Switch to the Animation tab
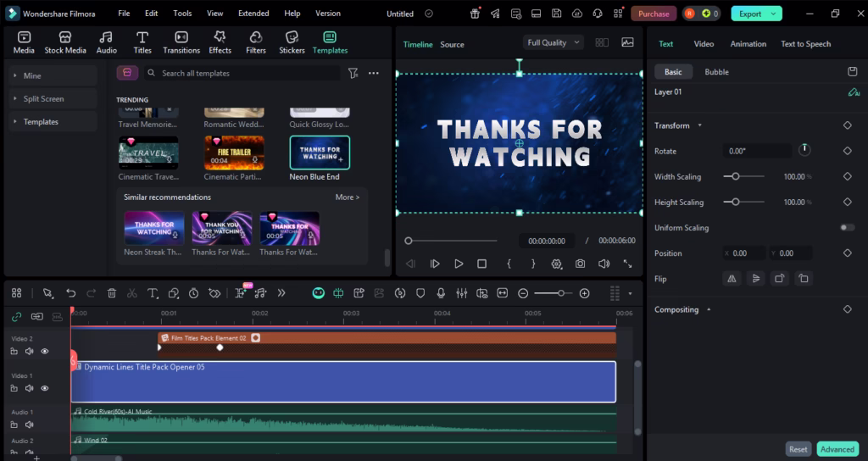Image resolution: width=868 pixels, height=461 pixels. pos(748,44)
